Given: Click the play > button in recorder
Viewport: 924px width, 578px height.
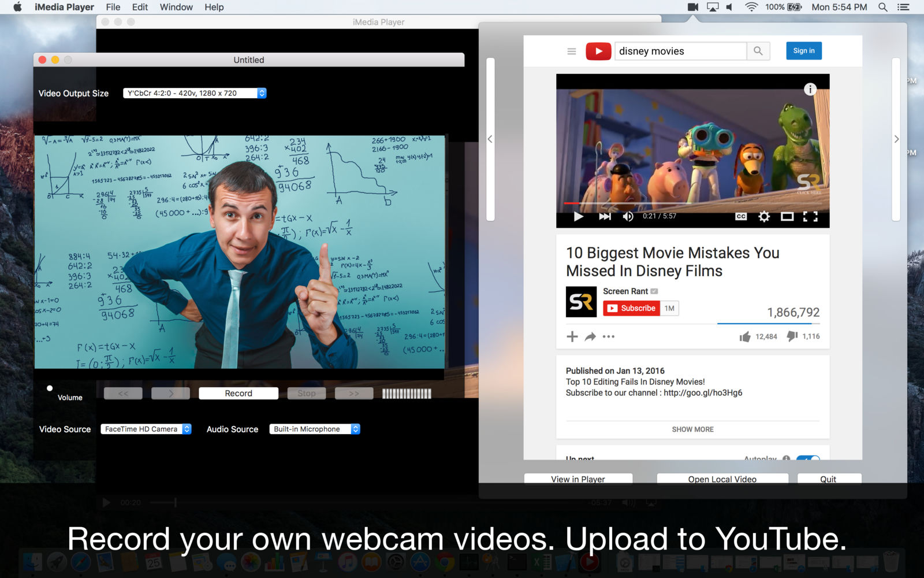Looking at the screenshot, I should click(170, 393).
